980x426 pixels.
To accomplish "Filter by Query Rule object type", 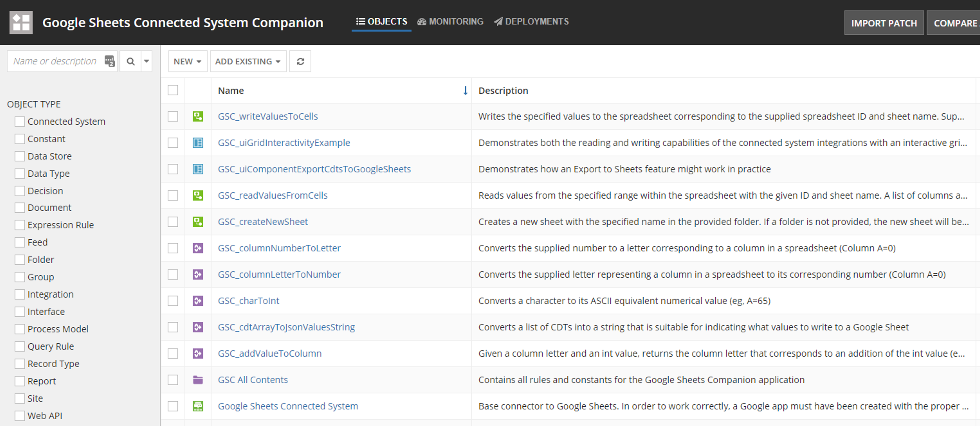I will [20, 346].
